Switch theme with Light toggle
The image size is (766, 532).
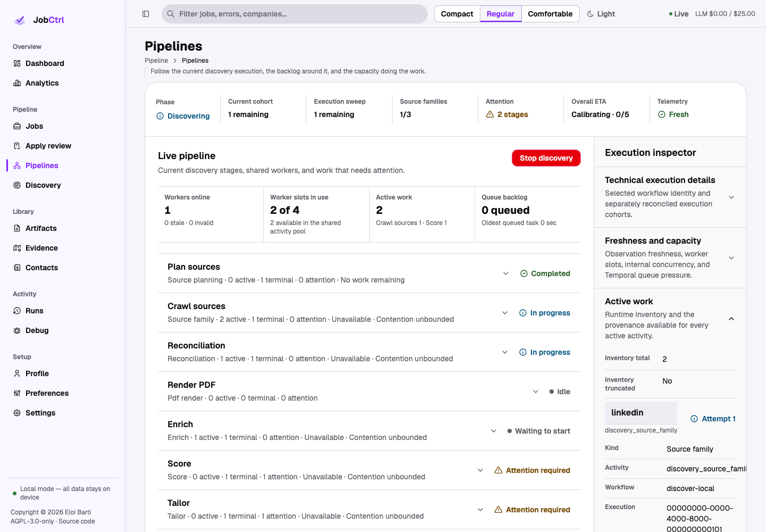click(x=601, y=14)
